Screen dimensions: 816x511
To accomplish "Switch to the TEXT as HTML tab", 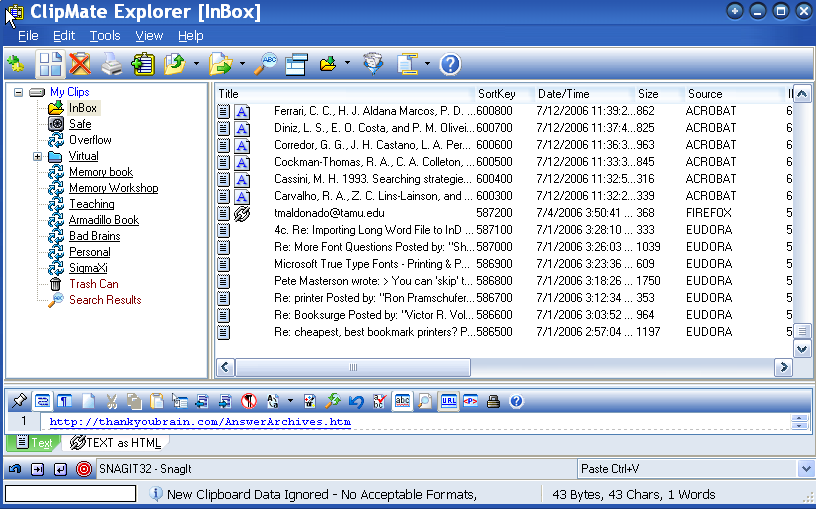I will pyautogui.click(x=115, y=443).
